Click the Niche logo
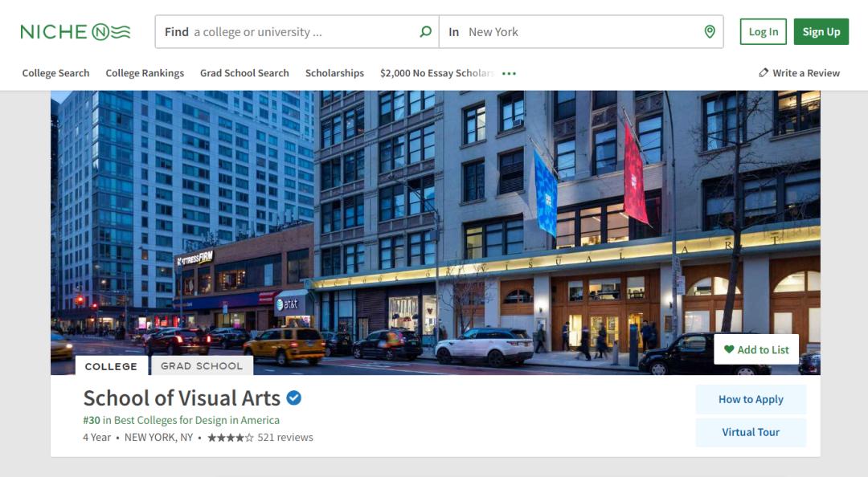The width and height of the screenshot is (868, 477). point(75,32)
